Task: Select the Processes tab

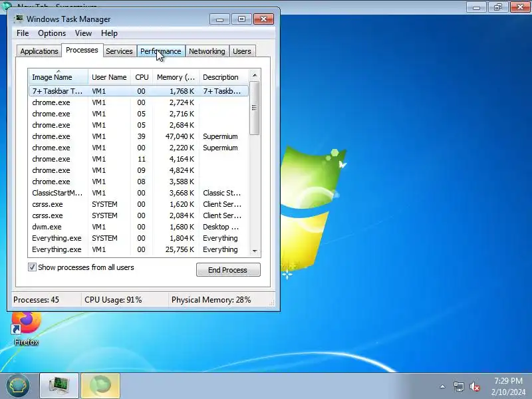Action: [x=82, y=51]
